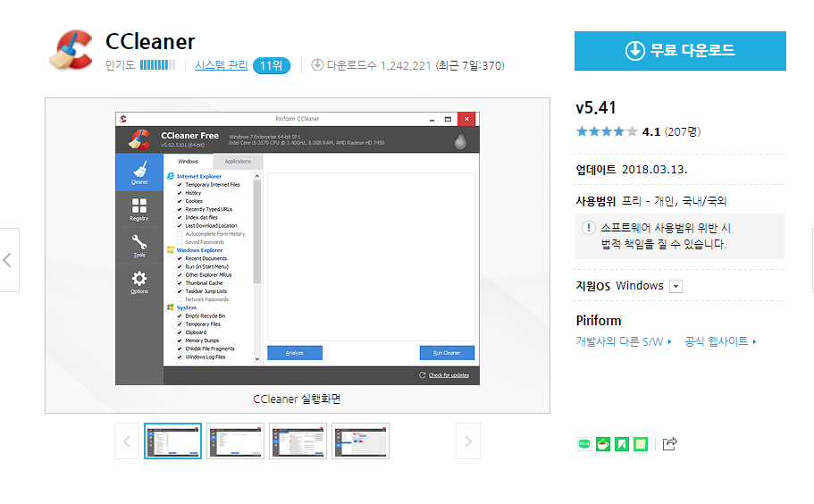This screenshot has height=504, width=814.
Task: Click the exclamation notice icon by 소프트웨어 사용범위
Action: (588, 228)
